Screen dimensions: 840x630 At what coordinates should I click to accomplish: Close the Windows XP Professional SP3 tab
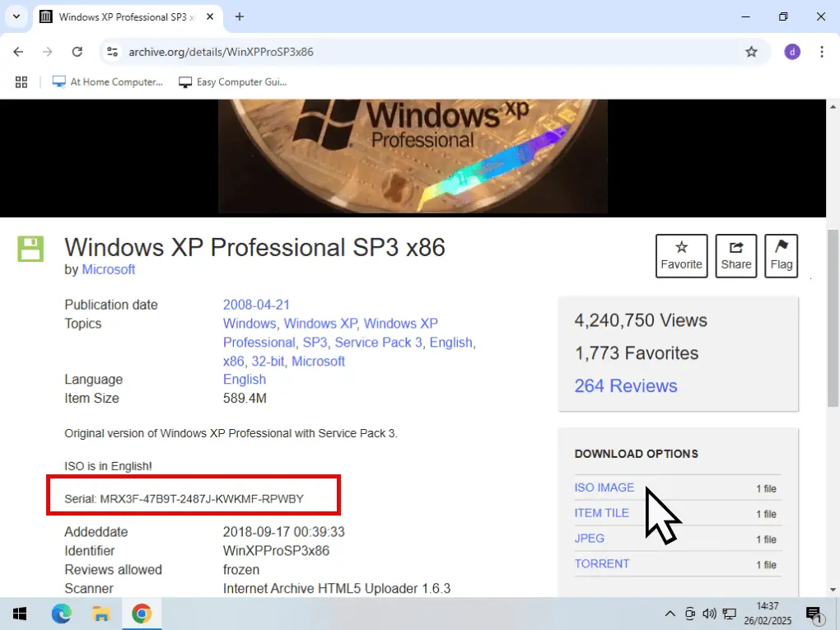pos(210,16)
